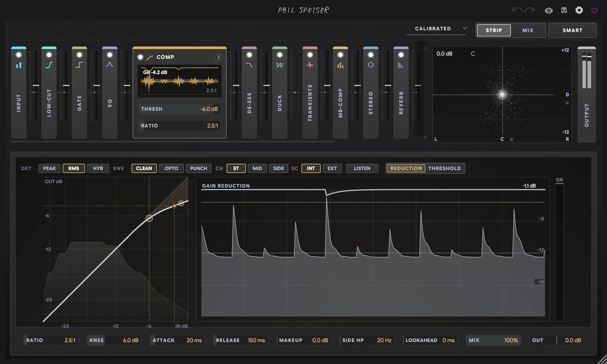Click the MAKEUP 0.0 dB field
Viewport: 607px width, 364px height.
tap(303, 340)
